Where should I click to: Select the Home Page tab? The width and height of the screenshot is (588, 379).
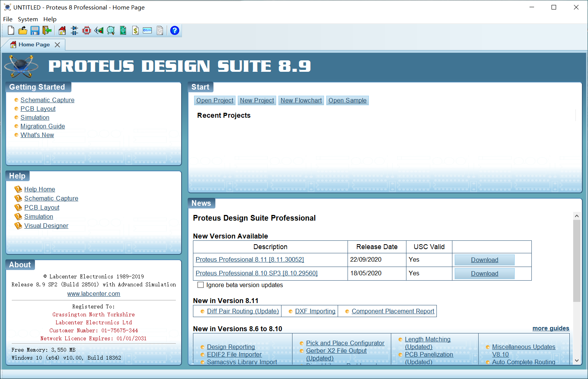[34, 44]
